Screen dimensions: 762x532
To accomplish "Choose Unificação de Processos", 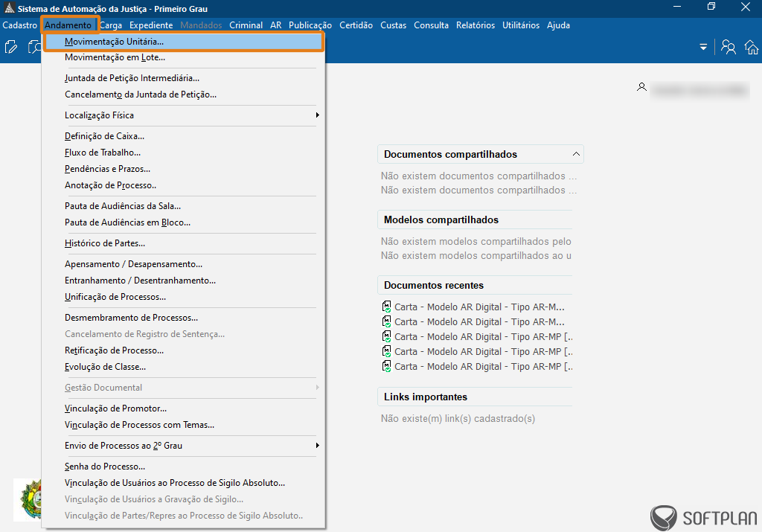I will coord(184,297).
